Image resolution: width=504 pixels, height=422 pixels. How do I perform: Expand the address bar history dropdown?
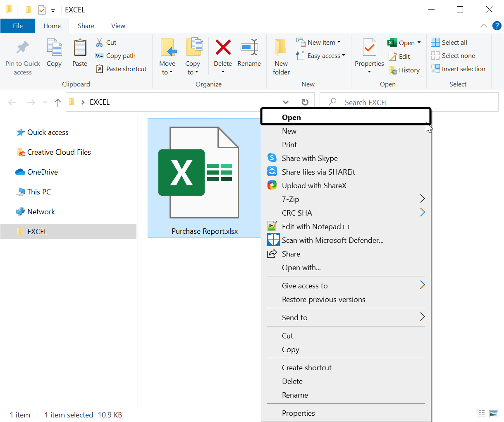tap(285, 102)
